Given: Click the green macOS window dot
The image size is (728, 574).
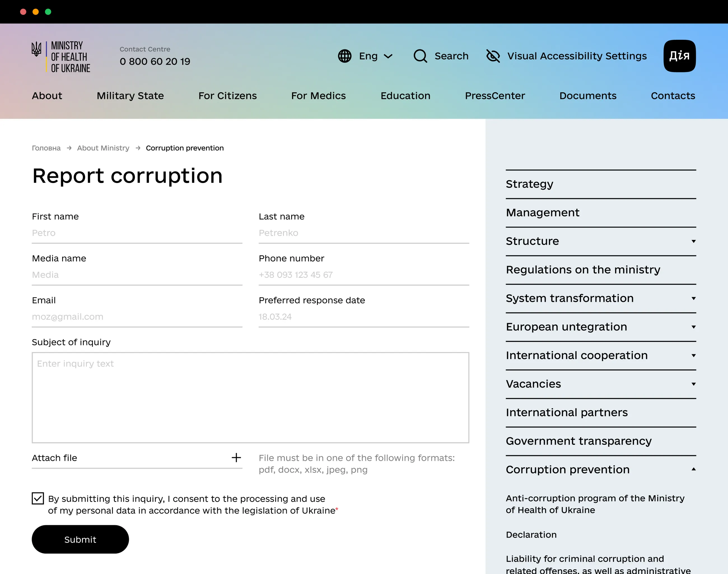Looking at the screenshot, I should [x=48, y=12].
